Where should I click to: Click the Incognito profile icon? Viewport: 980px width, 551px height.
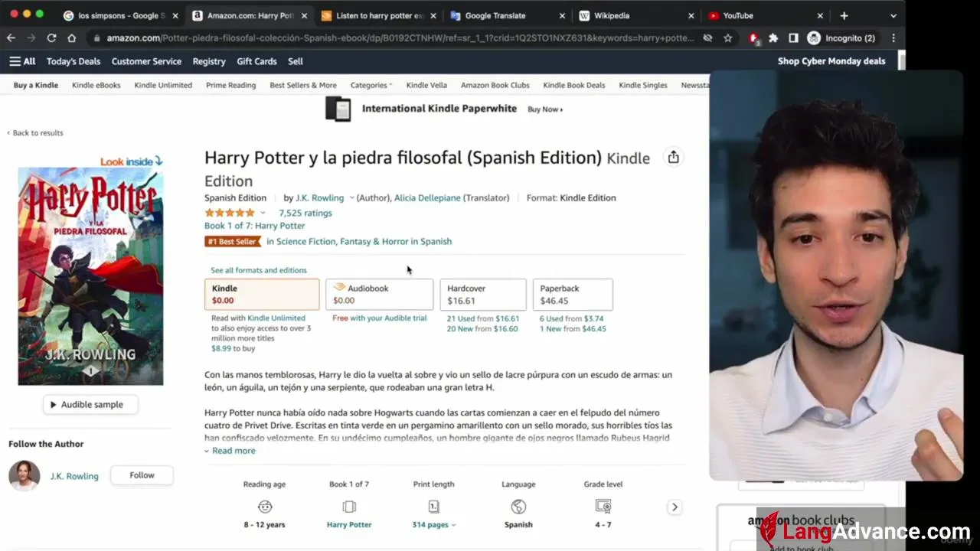click(x=814, y=37)
